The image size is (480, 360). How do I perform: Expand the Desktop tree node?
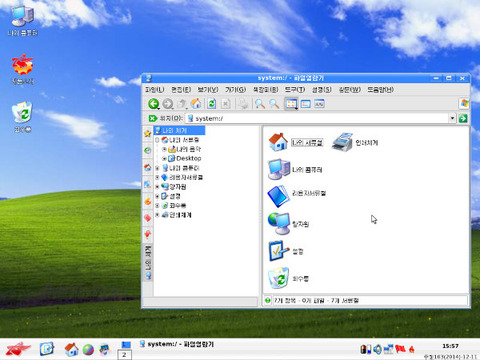point(164,159)
